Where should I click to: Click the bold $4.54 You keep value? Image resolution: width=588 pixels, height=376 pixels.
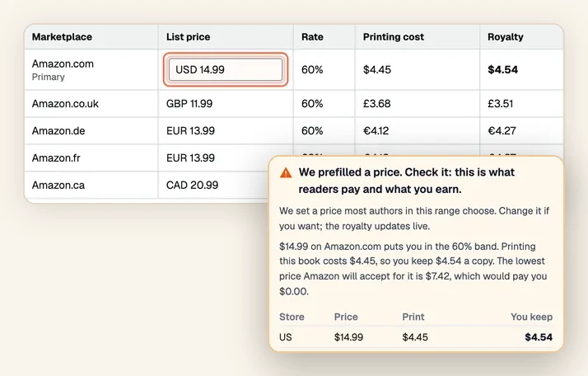[x=539, y=337]
